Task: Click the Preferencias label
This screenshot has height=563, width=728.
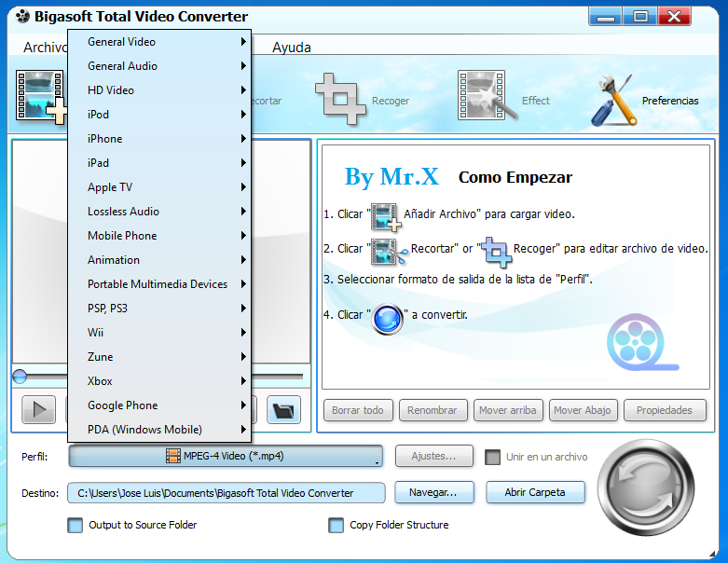Action: click(x=670, y=101)
